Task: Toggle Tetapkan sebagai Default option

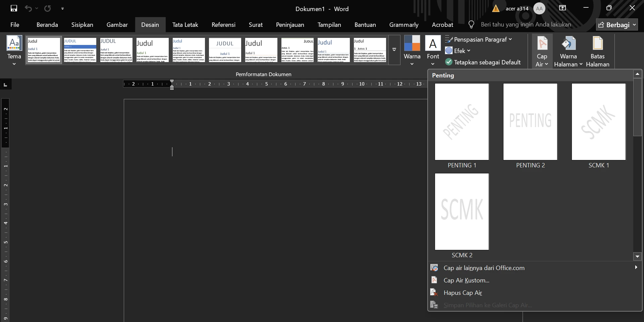Action: click(483, 62)
